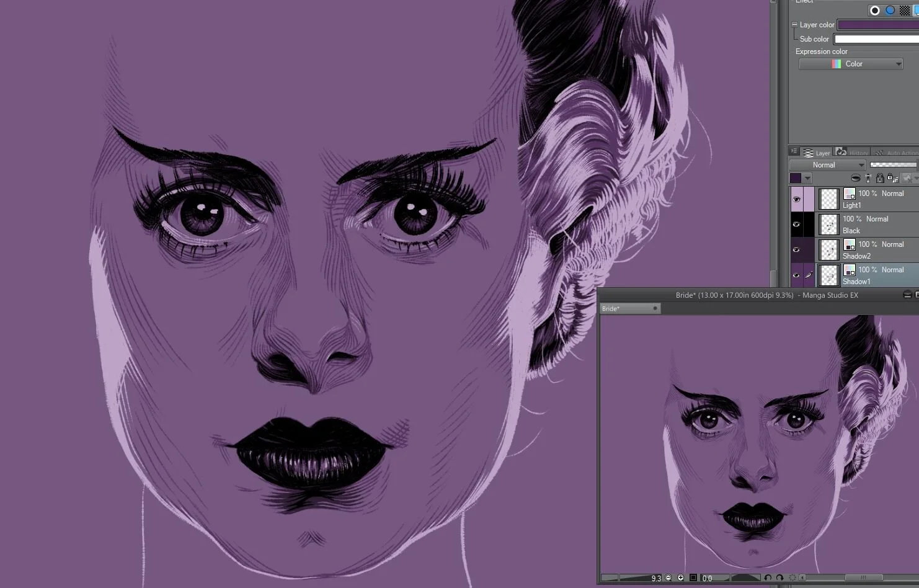Open the Sub color white swatch
The image size is (919, 588).
point(876,39)
